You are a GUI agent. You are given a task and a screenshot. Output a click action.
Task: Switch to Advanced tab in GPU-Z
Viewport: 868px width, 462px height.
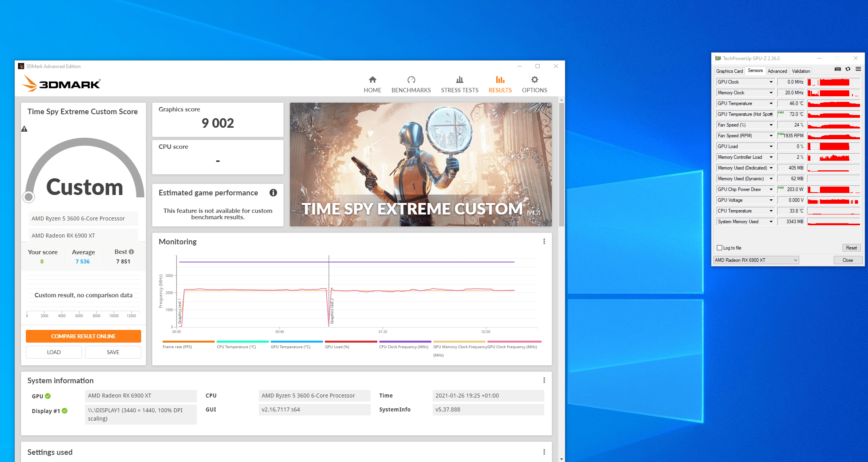tap(777, 71)
